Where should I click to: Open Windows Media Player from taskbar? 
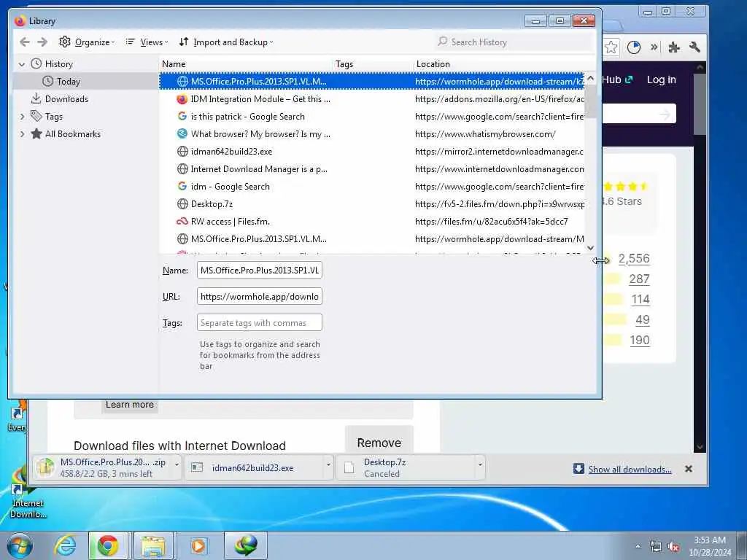(x=198, y=545)
